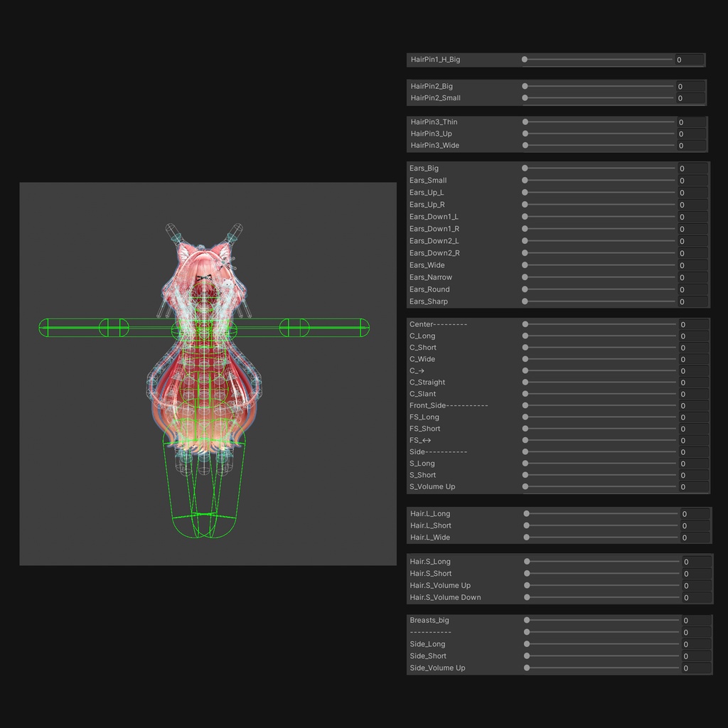The height and width of the screenshot is (728, 728).
Task: Click the Hair.L_Long slider handle
Action: [x=527, y=514]
